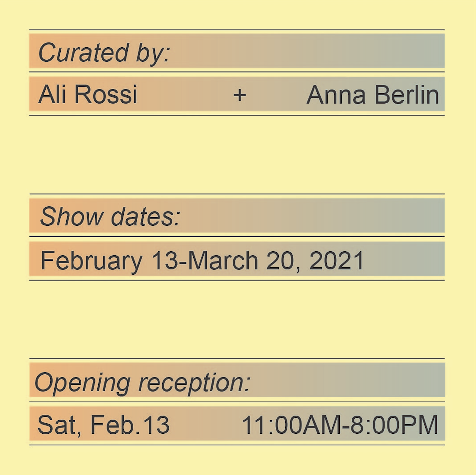476x475 pixels.
Task: Click the word "March" in the date range
Action: 223,260
